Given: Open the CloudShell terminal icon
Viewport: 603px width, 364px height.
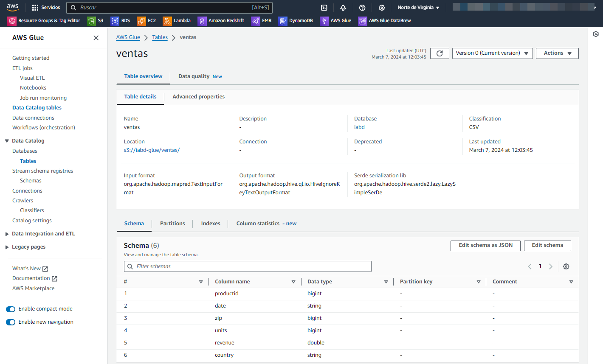Looking at the screenshot, I should (x=324, y=8).
